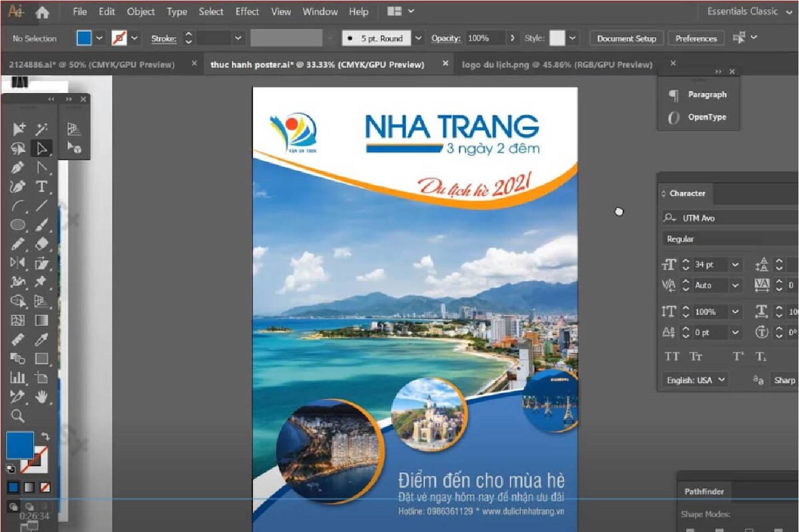Open the Align options icon in control bar
The image size is (799, 532).
click(739, 38)
